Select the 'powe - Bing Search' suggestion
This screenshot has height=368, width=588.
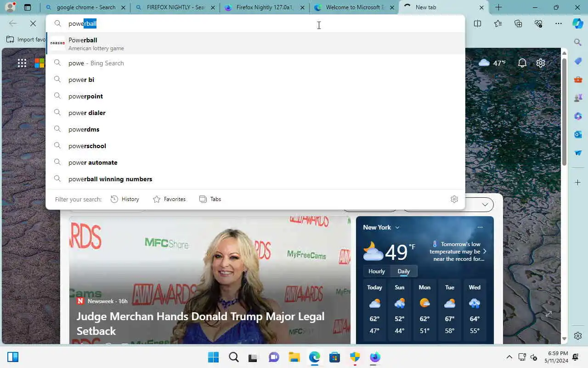point(255,63)
